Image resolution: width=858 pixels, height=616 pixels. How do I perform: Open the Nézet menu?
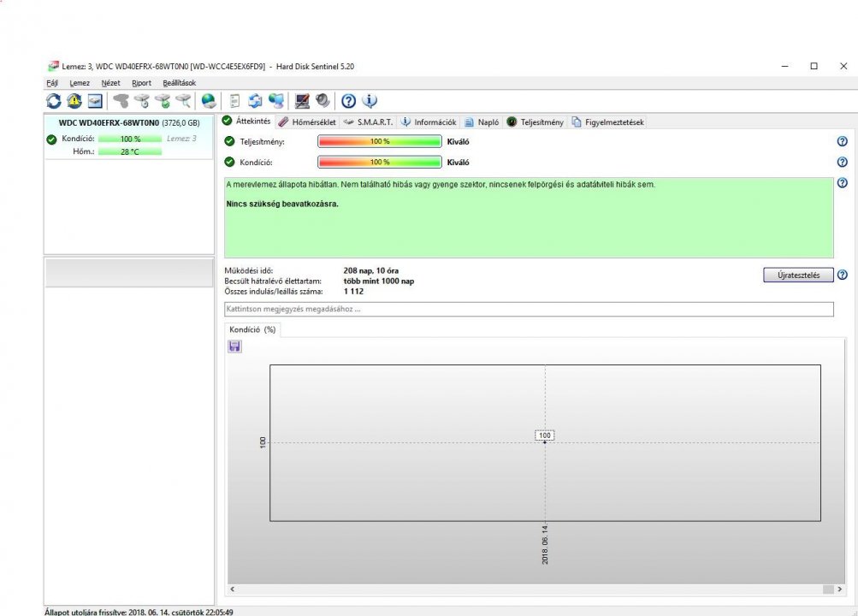(110, 83)
